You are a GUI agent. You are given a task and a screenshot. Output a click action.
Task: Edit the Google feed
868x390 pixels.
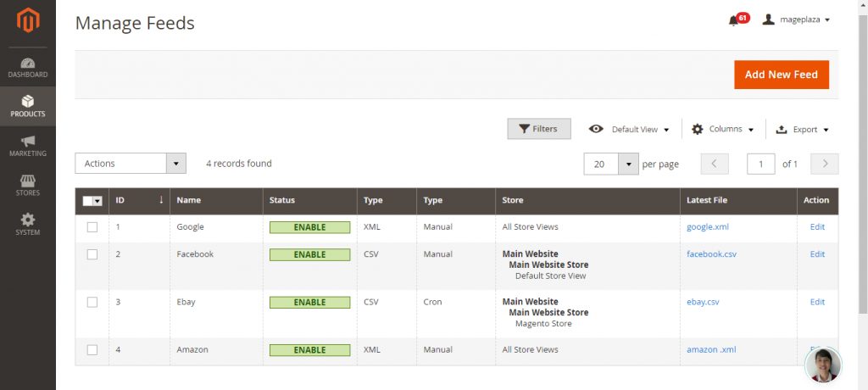817,226
